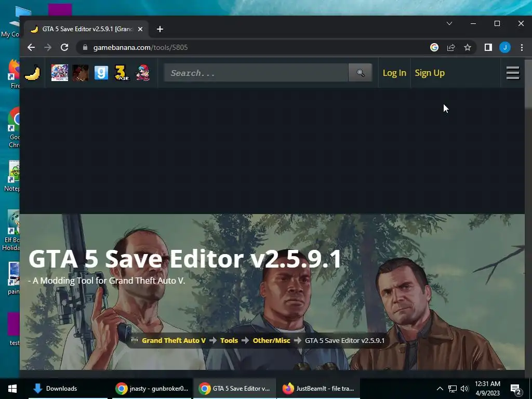Open the notification center icon
532x399 pixels.
pyautogui.click(x=516, y=389)
